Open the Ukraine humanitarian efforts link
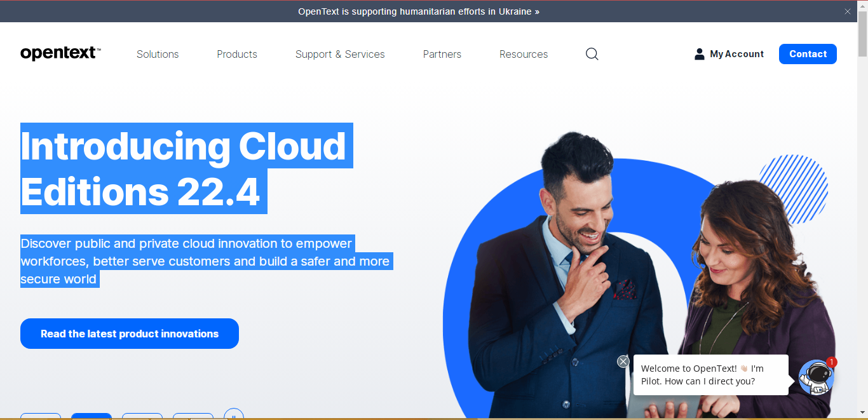Screen dimensions: 868x420 coord(419,11)
